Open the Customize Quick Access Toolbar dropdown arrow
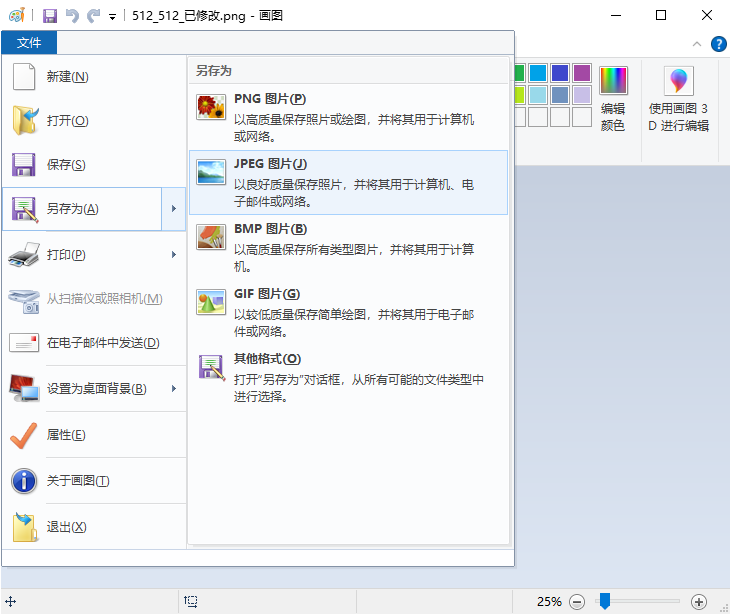731x615 pixels. (x=112, y=17)
